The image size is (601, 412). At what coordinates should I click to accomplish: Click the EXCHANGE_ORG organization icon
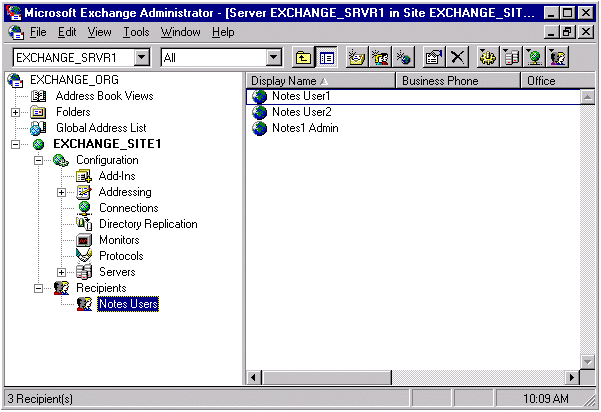coord(15,80)
